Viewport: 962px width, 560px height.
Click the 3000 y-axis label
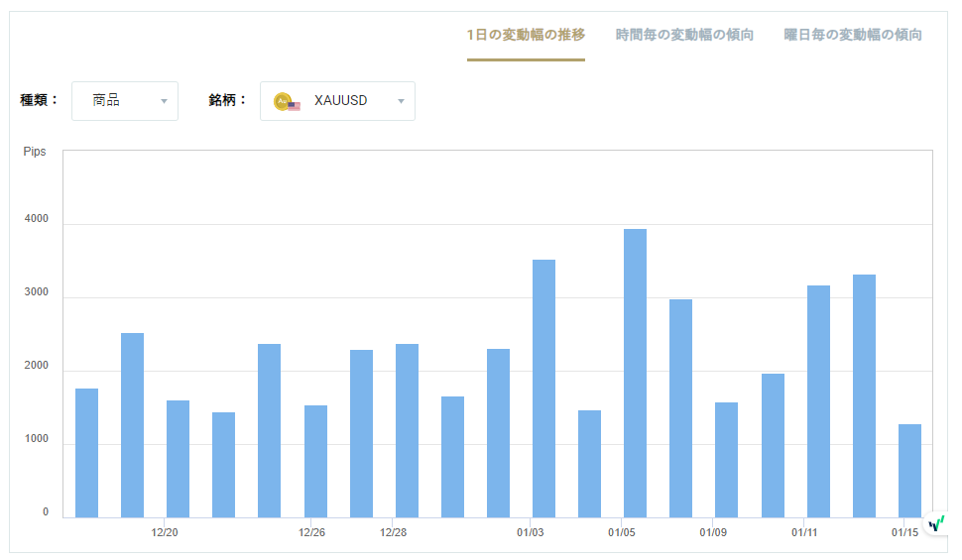coord(36,292)
